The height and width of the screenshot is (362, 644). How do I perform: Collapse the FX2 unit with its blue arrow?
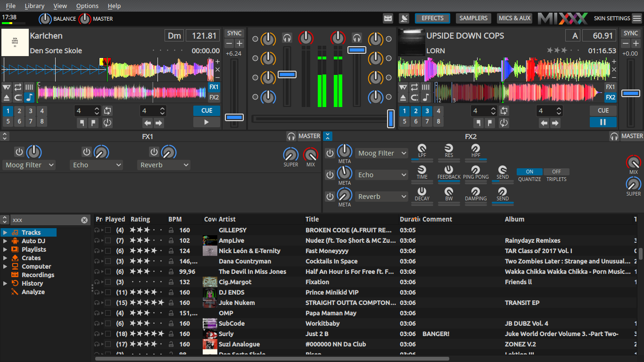(328, 136)
